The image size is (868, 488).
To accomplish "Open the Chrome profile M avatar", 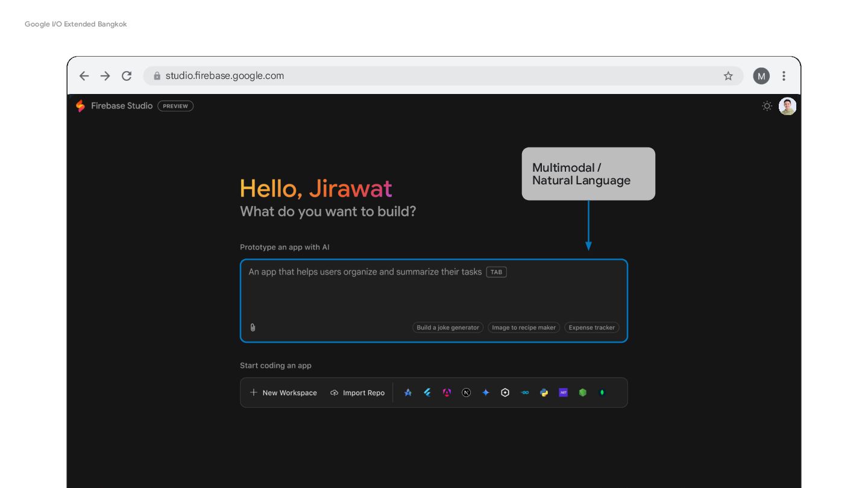I will [761, 76].
